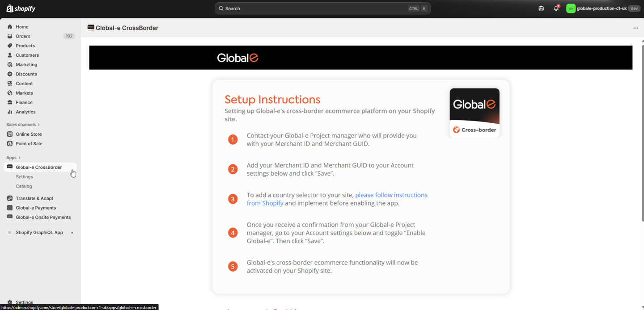This screenshot has width=644, height=310.
Task: Open the Point of Sale channel
Action: click(x=29, y=144)
